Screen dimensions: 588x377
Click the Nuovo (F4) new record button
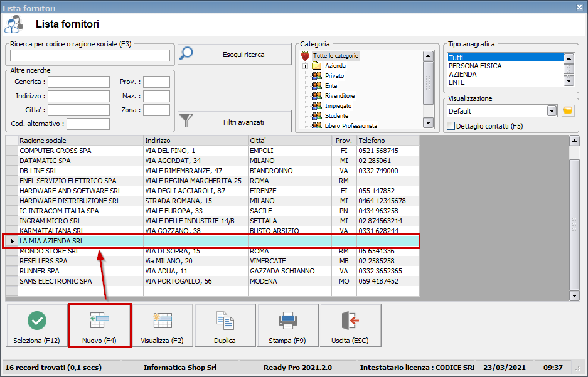pos(99,326)
